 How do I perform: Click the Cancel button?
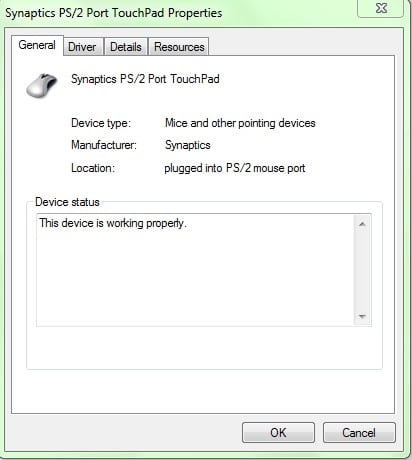pyautogui.click(x=359, y=433)
